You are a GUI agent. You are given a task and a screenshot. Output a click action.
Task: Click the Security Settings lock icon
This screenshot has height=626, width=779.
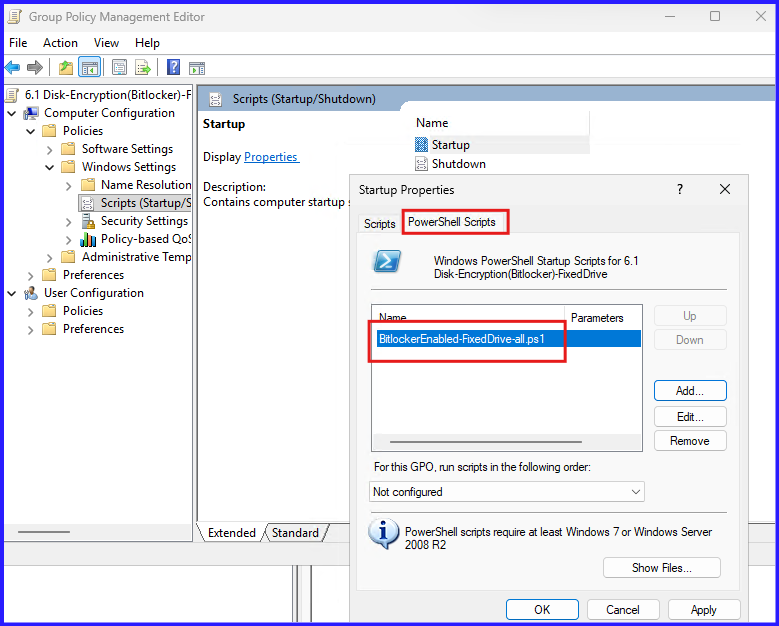point(87,221)
